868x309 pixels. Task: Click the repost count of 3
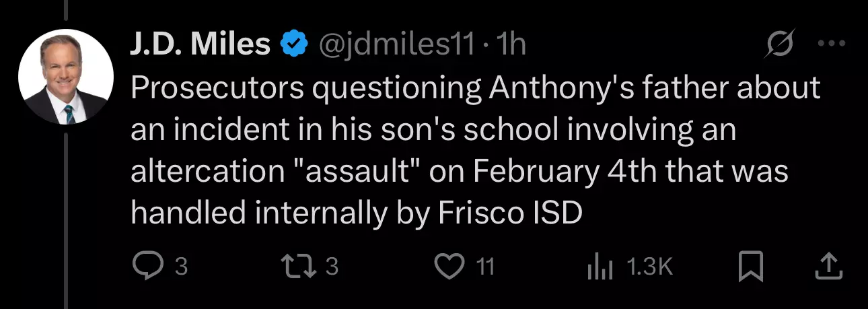pyautogui.click(x=331, y=267)
